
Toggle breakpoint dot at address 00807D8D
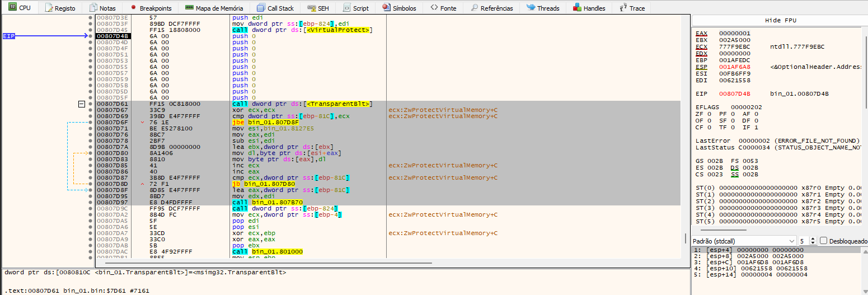coord(90,184)
